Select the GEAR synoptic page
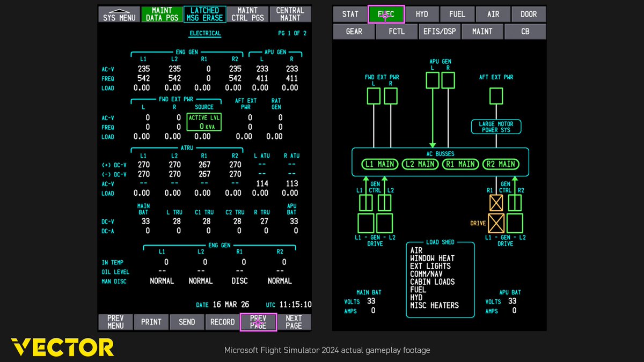The height and width of the screenshot is (362, 644). (x=354, y=31)
